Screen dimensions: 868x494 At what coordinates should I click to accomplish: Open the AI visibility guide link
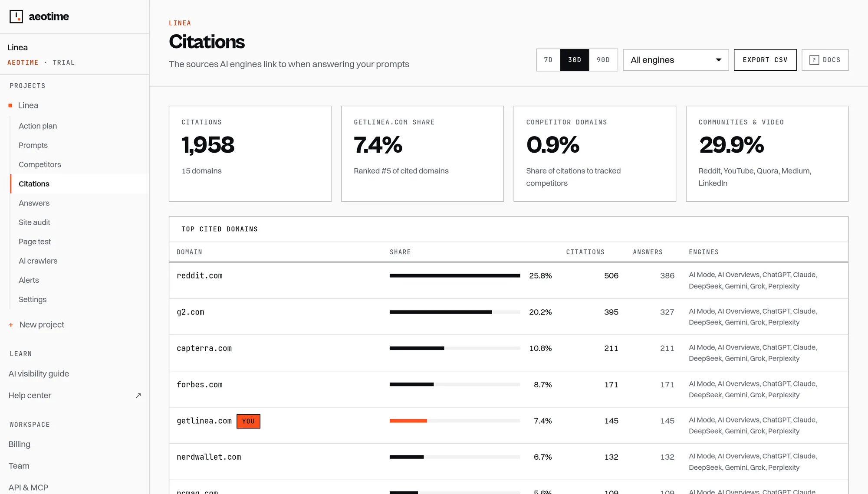[x=39, y=374]
